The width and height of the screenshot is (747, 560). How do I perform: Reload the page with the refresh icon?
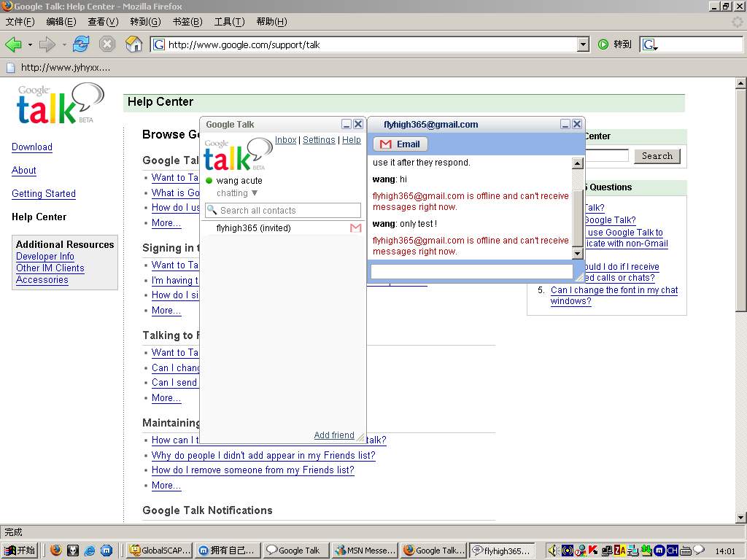click(81, 44)
